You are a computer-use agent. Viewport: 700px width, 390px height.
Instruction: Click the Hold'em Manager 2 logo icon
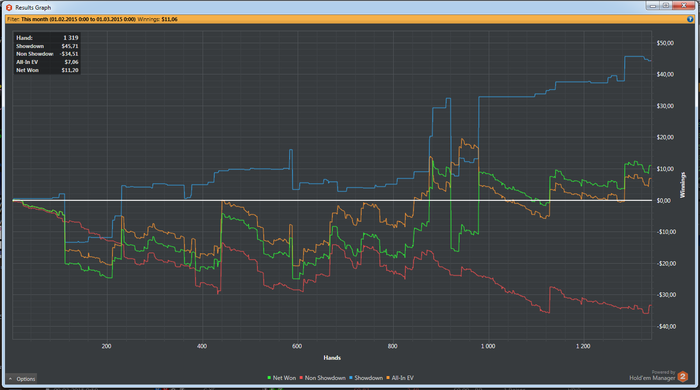[683, 377]
